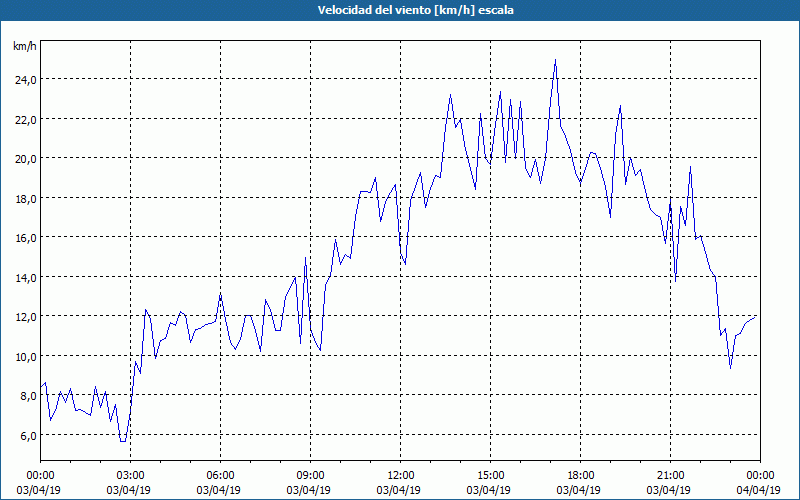Click the '18:00' time axis label
800x500 pixels.
[581, 476]
